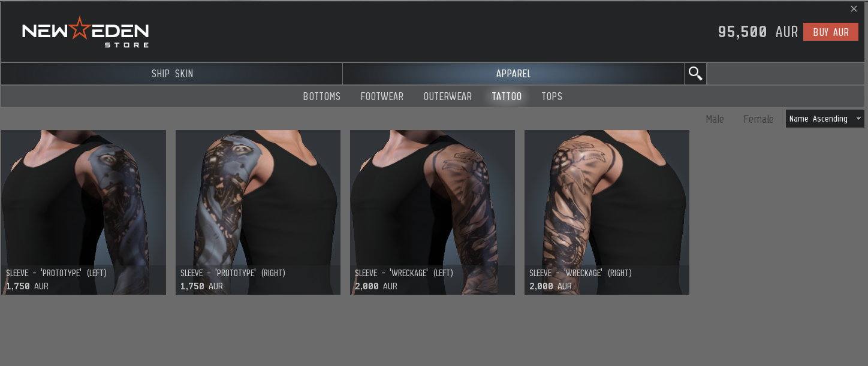Toggle the Male gender filter
Screen dimensions: 868x366
click(x=715, y=119)
